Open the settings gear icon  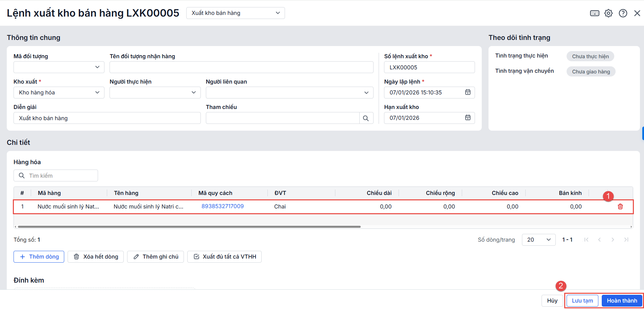point(609,13)
